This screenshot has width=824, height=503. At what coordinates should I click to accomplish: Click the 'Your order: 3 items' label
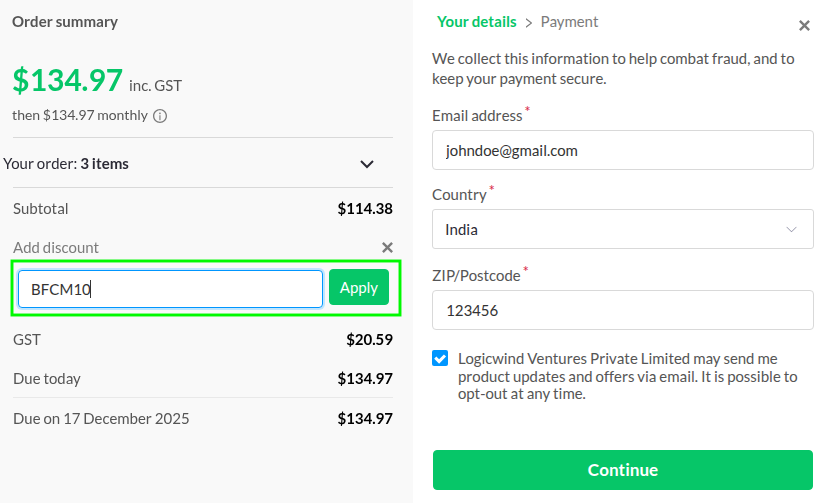pos(66,163)
